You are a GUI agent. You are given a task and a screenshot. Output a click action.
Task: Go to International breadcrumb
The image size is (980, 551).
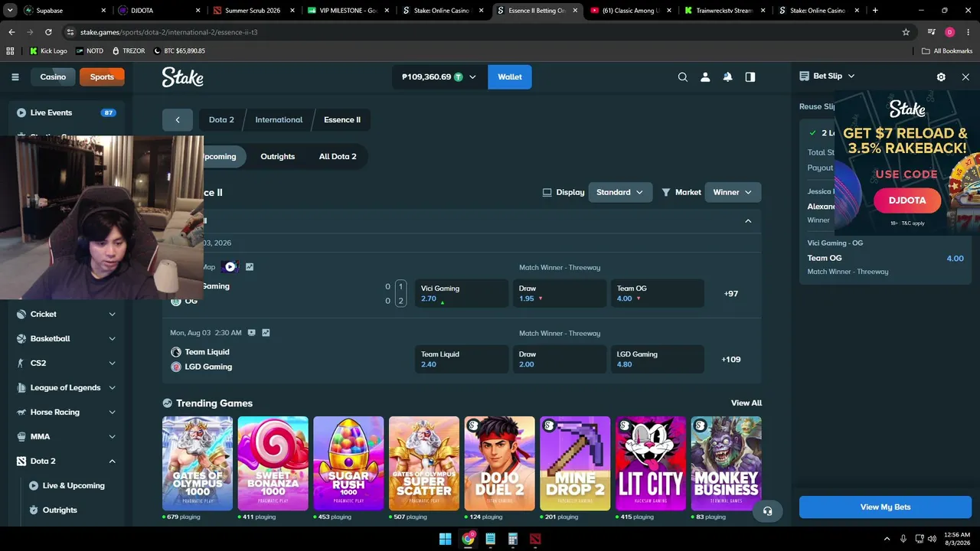(x=279, y=119)
